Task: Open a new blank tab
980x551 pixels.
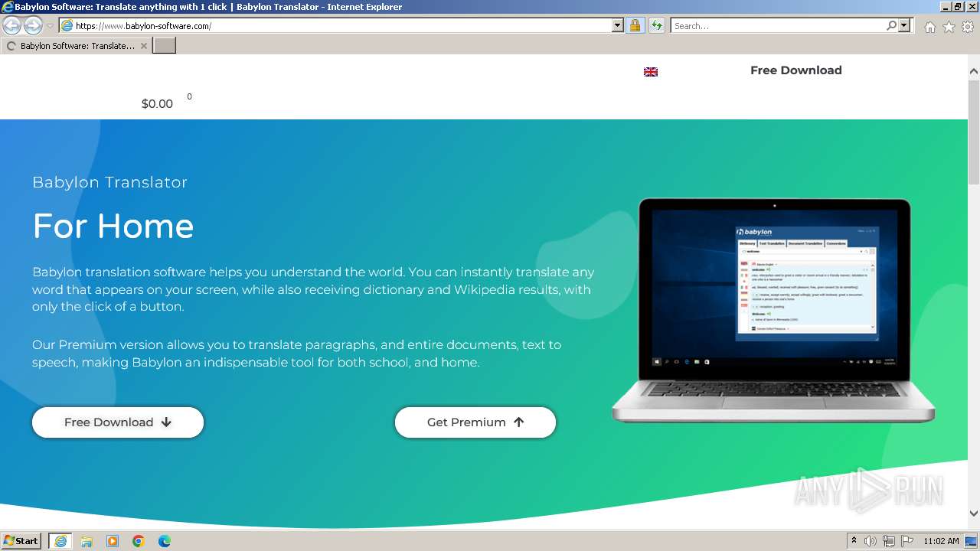Action: (165, 46)
